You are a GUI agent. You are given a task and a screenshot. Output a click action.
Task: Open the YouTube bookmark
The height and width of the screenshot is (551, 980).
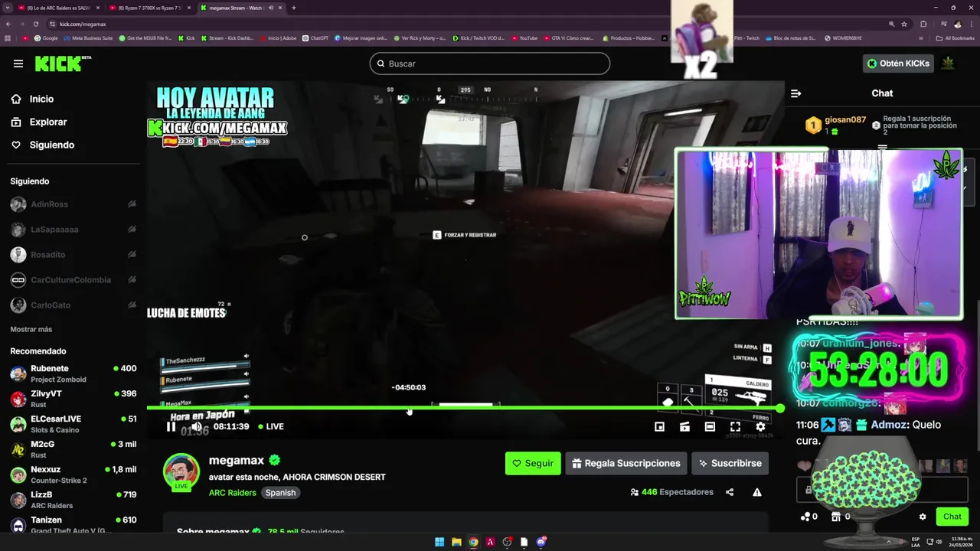524,37
